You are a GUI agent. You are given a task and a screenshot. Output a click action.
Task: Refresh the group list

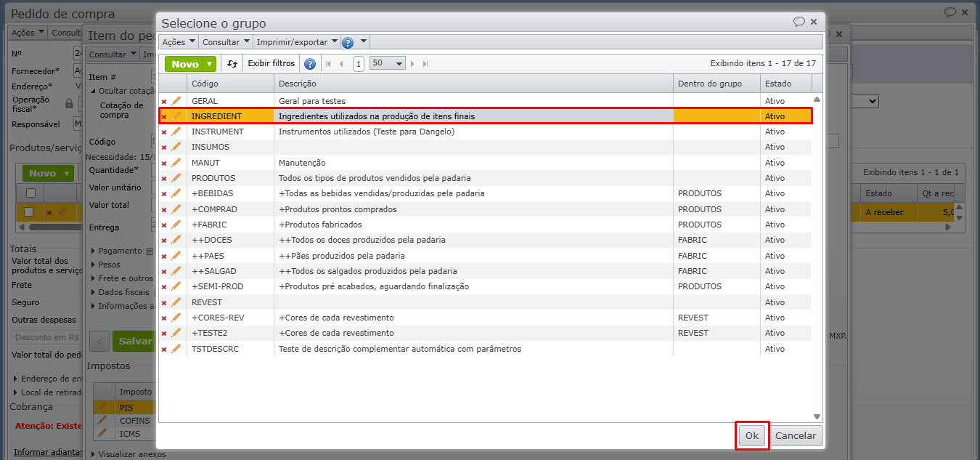pyautogui.click(x=232, y=64)
